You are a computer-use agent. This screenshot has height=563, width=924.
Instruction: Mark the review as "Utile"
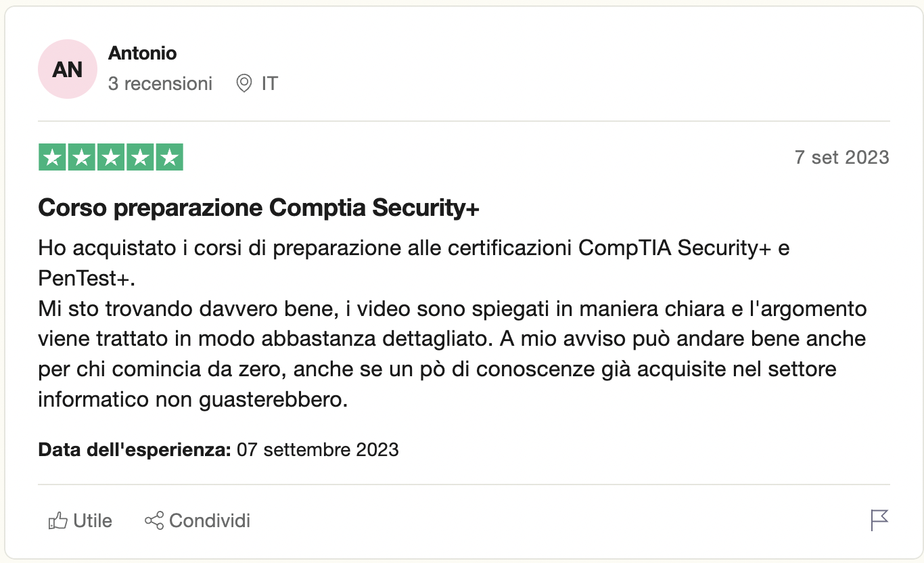[x=93, y=520]
